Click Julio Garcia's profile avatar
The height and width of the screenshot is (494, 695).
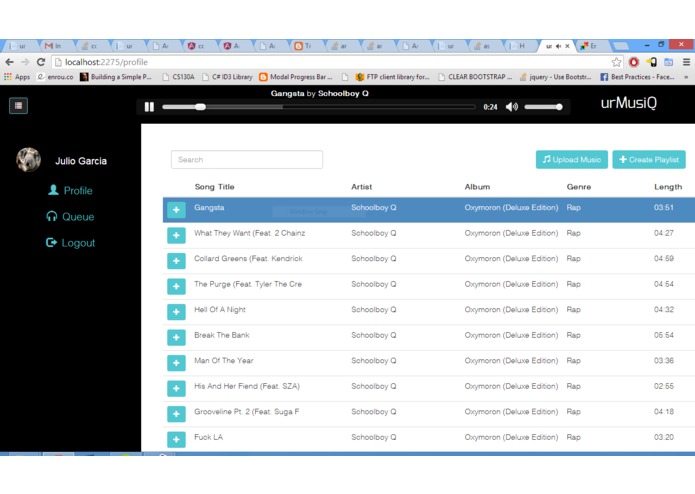(28, 160)
